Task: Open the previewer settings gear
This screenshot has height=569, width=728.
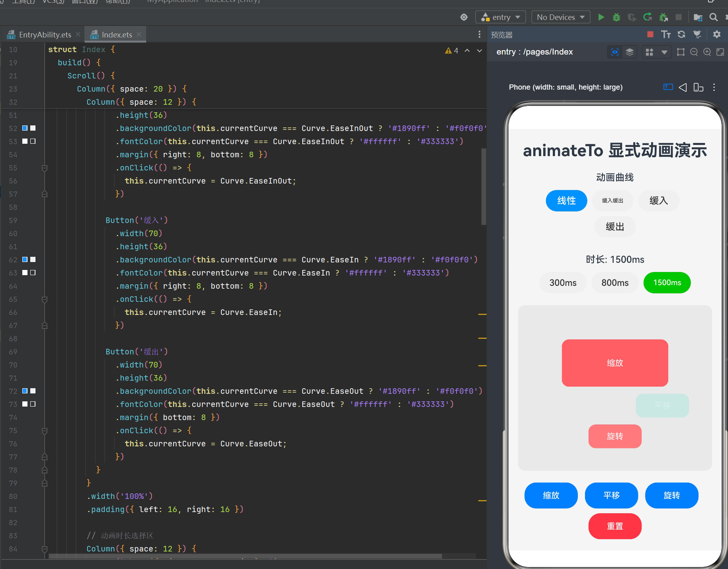Action: [717, 34]
